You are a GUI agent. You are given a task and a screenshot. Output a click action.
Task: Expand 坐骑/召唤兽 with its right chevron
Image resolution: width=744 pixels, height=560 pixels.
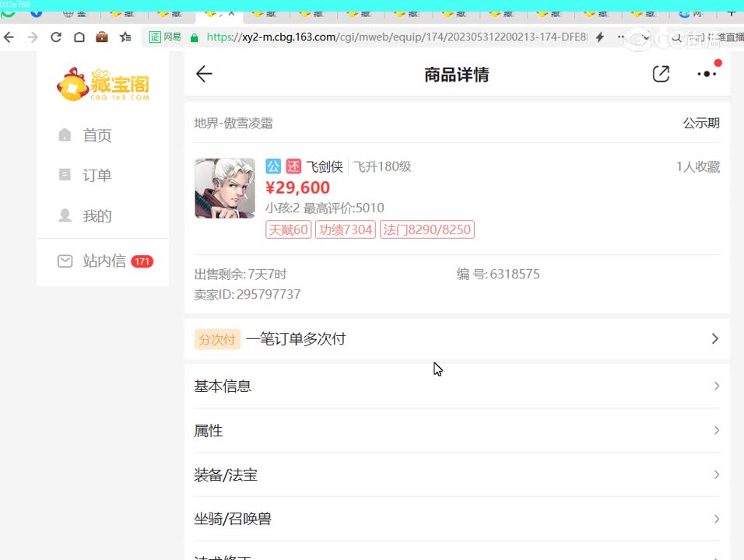[x=717, y=519]
